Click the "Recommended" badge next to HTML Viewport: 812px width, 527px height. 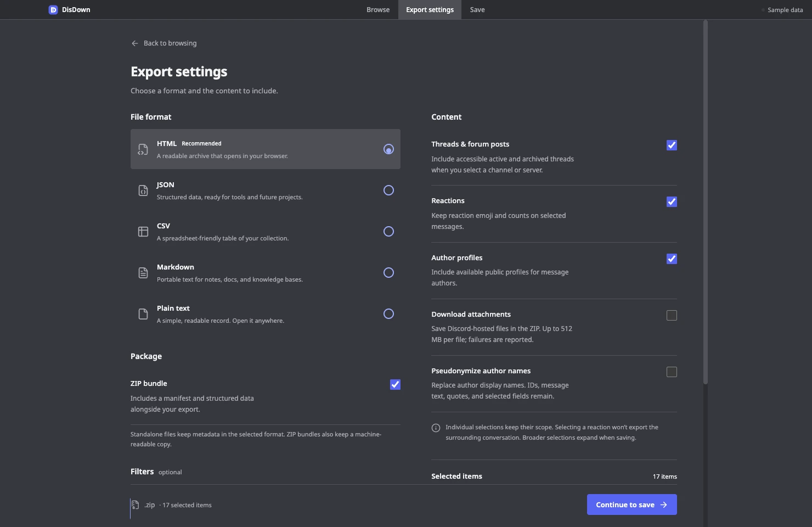click(201, 144)
